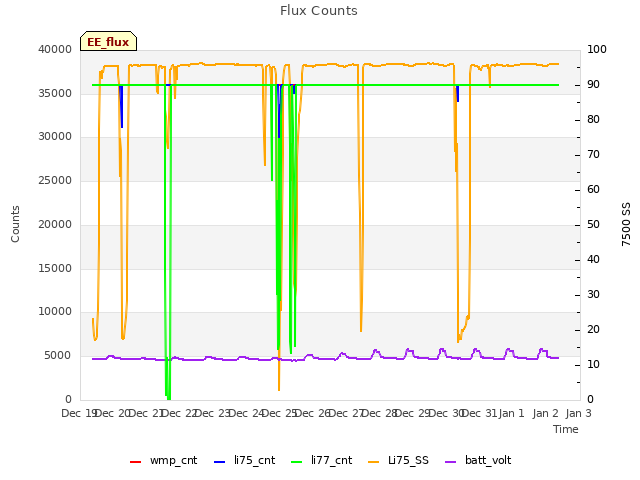Click the orange Li75_SS legend swatch

pos(374,462)
